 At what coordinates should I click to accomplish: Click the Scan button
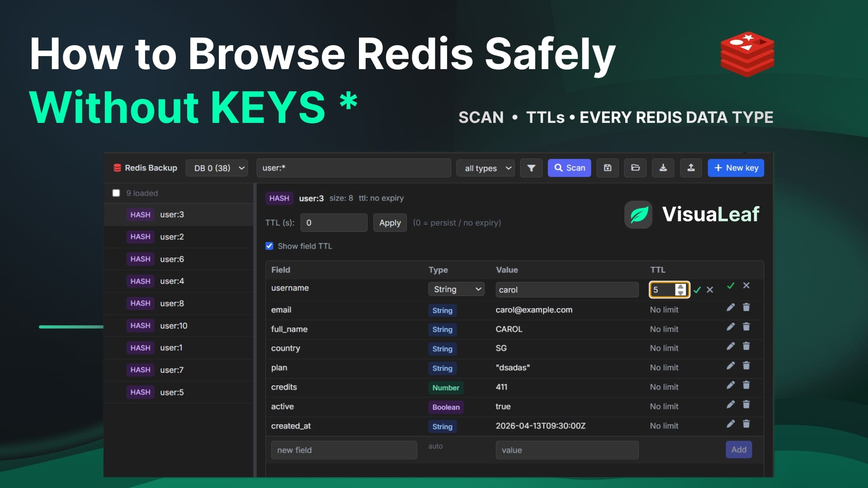pyautogui.click(x=569, y=168)
